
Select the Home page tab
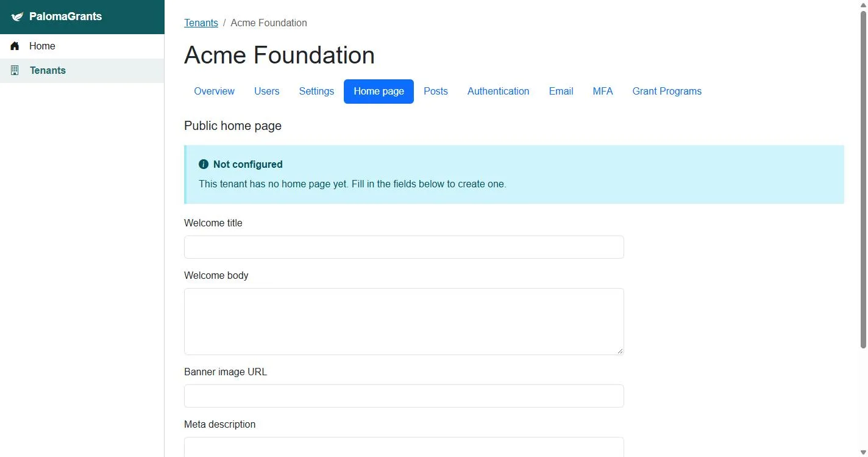379,92
